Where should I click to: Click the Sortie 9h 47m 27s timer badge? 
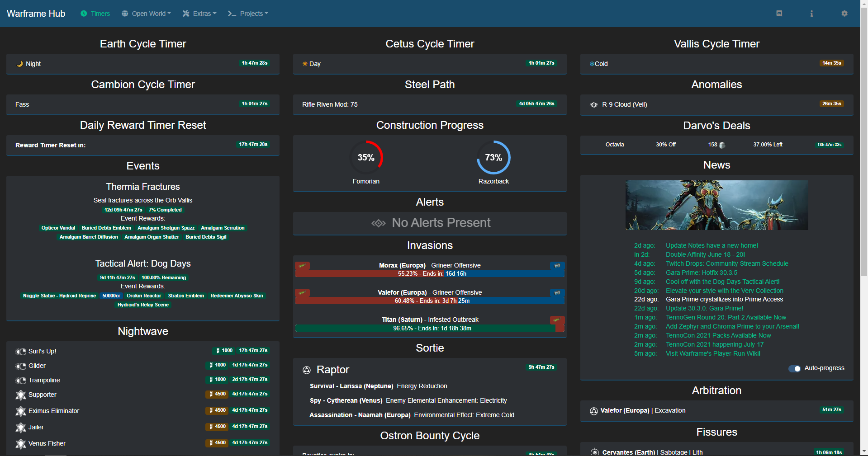541,367
